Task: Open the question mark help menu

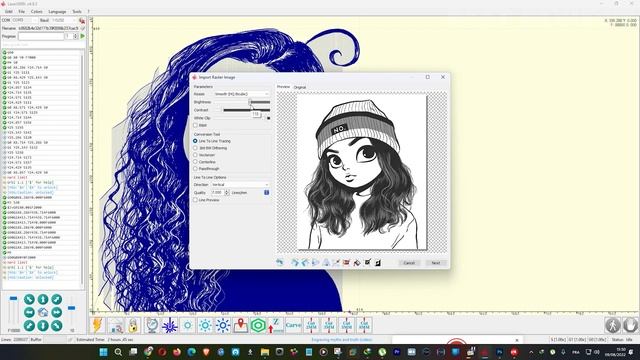Action: tap(88, 11)
